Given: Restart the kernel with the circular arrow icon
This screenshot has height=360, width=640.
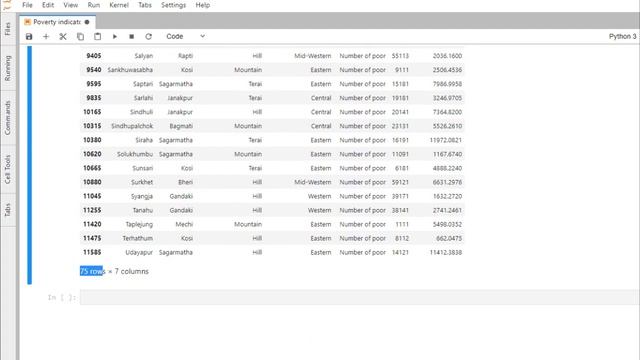Looking at the screenshot, I should coord(149,37).
